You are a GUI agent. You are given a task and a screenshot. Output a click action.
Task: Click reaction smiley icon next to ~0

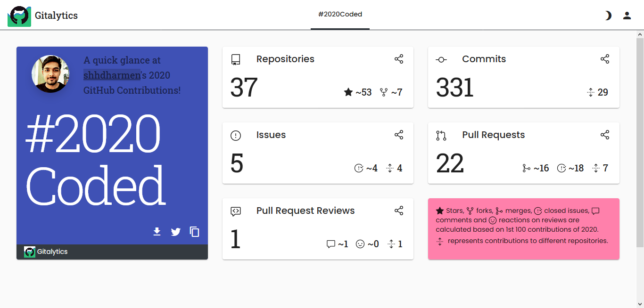coord(360,244)
